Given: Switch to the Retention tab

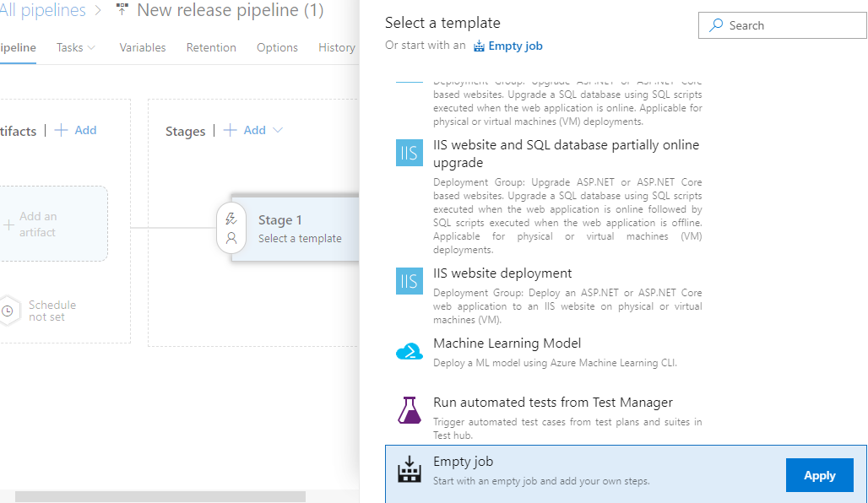Looking at the screenshot, I should click(211, 47).
